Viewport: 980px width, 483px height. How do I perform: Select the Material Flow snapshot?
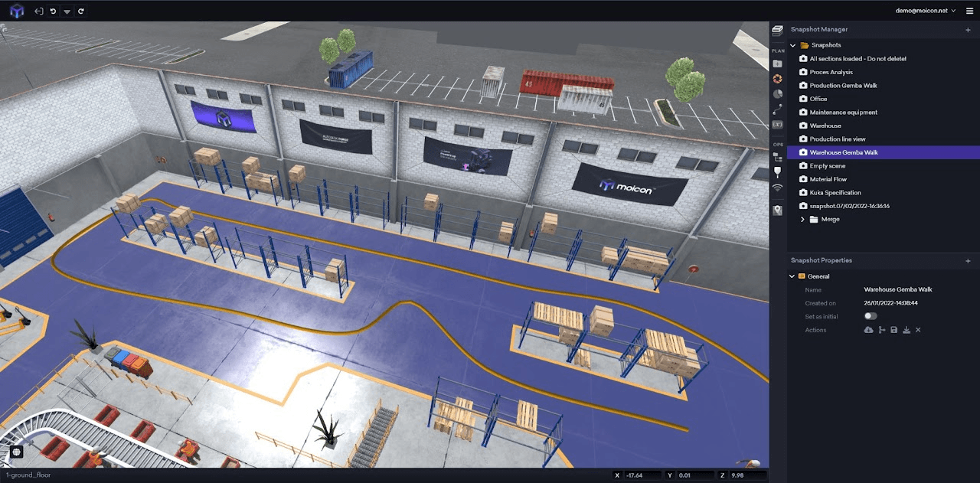(828, 179)
